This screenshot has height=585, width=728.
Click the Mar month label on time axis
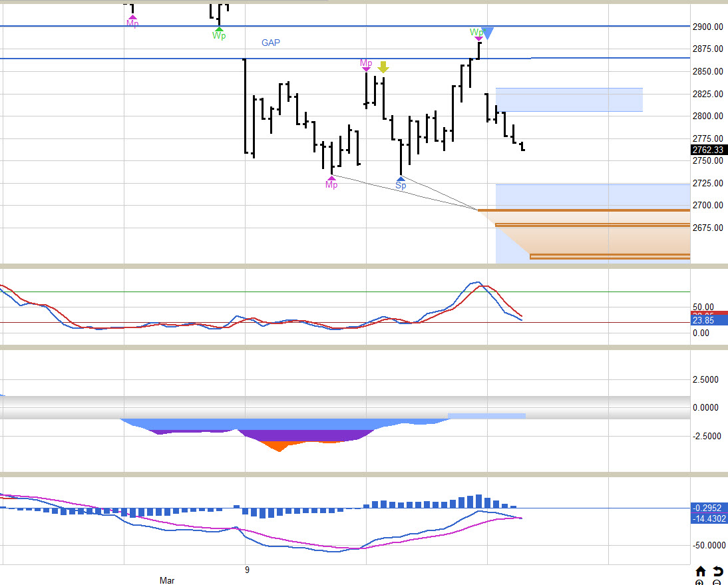[167, 580]
